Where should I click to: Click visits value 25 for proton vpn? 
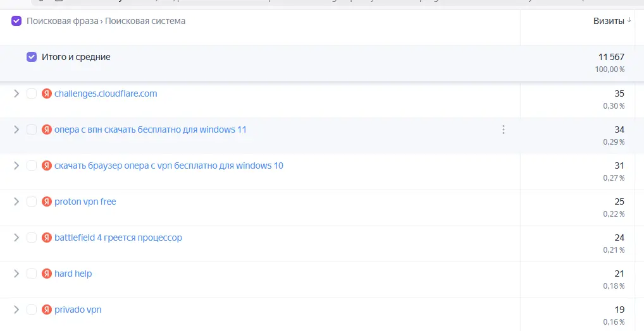619,202
